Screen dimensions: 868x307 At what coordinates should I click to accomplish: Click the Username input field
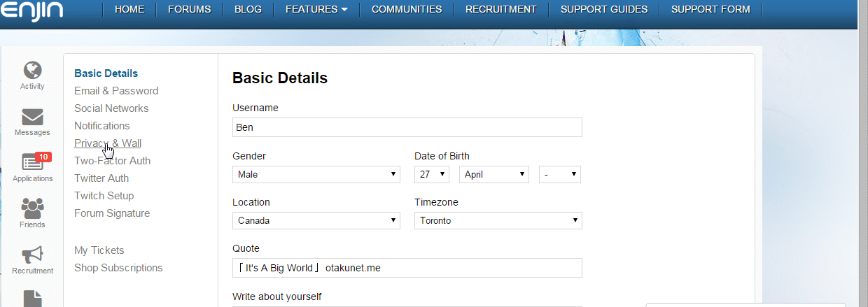(x=407, y=127)
